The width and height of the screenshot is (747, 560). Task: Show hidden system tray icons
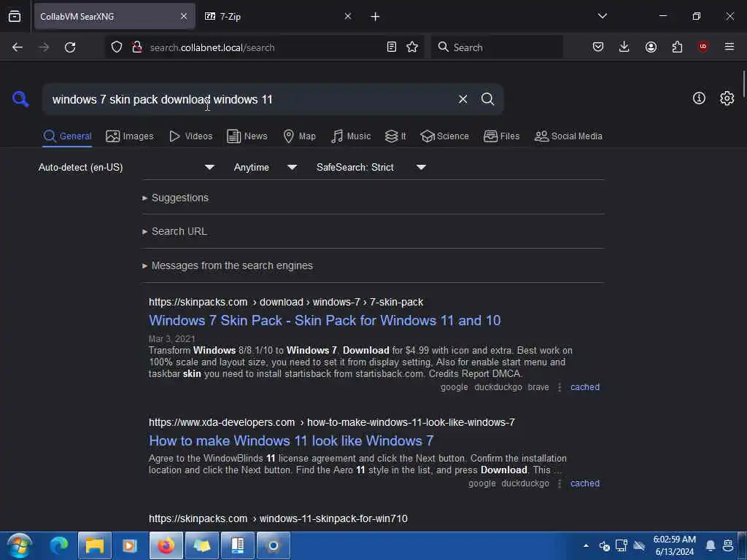click(586, 545)
